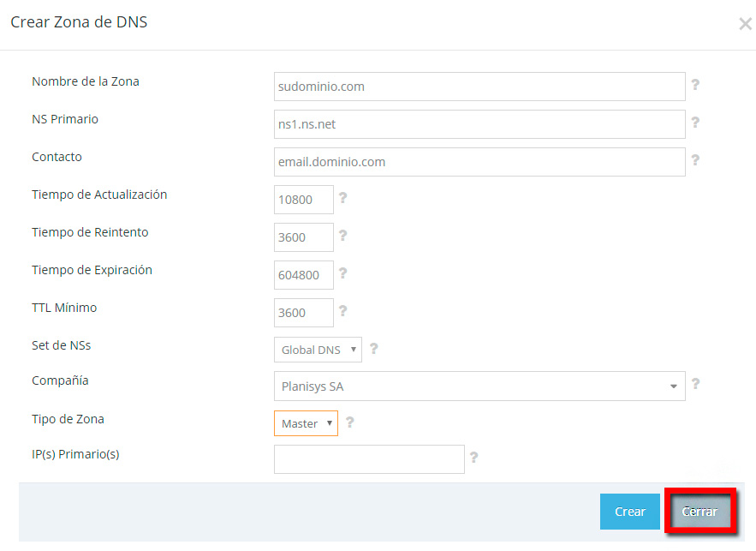Click the Tiempo de Expiración label
This screenshot has height=551, width=756.
click(x=92, y=270)
